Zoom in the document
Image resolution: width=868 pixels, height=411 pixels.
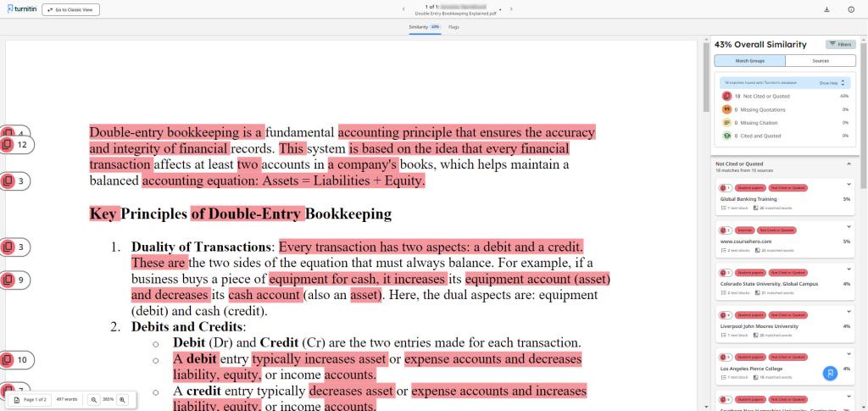[122, 399]
